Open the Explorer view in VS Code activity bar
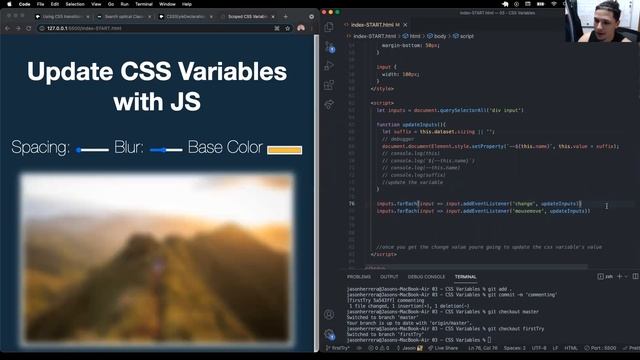The width and height of the screenshot is (640, 360). pos(329,27)
